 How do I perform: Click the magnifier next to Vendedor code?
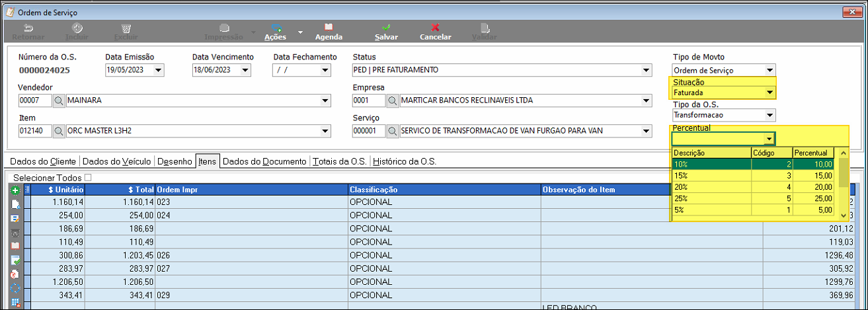59,100
